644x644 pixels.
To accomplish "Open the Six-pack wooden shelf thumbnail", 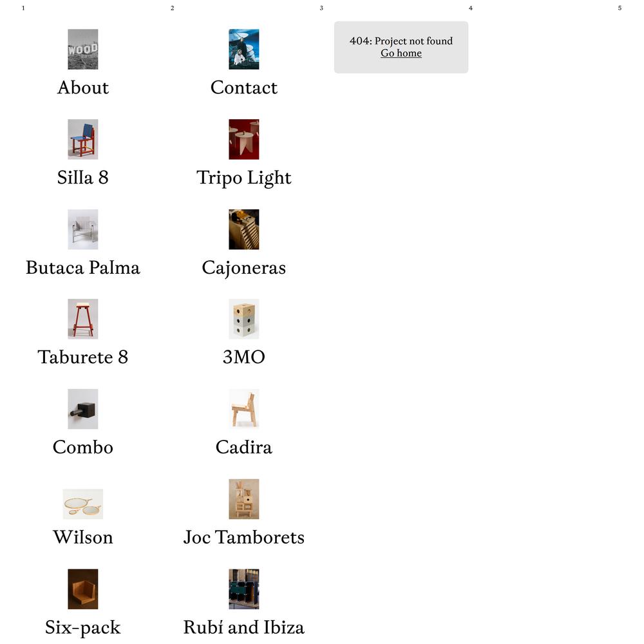I will (x=83, y=589).
